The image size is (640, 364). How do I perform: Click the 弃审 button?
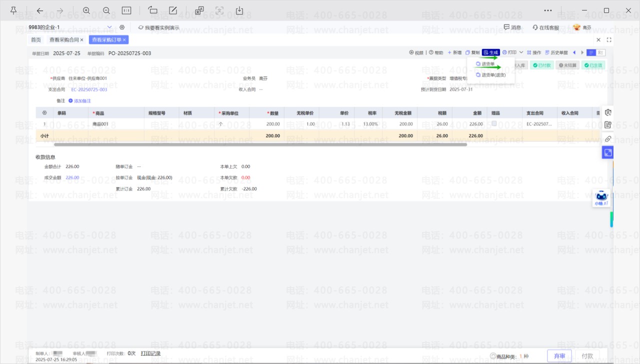559,356
